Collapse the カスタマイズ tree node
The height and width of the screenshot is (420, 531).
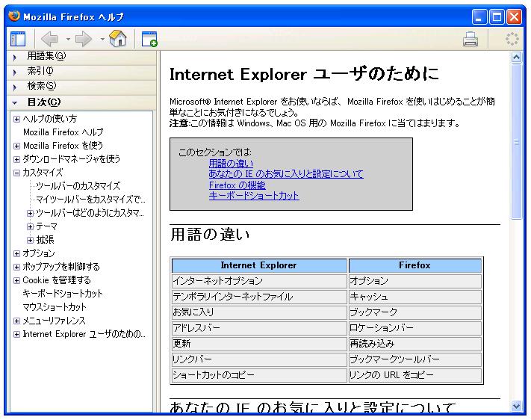tap(16, 173)
